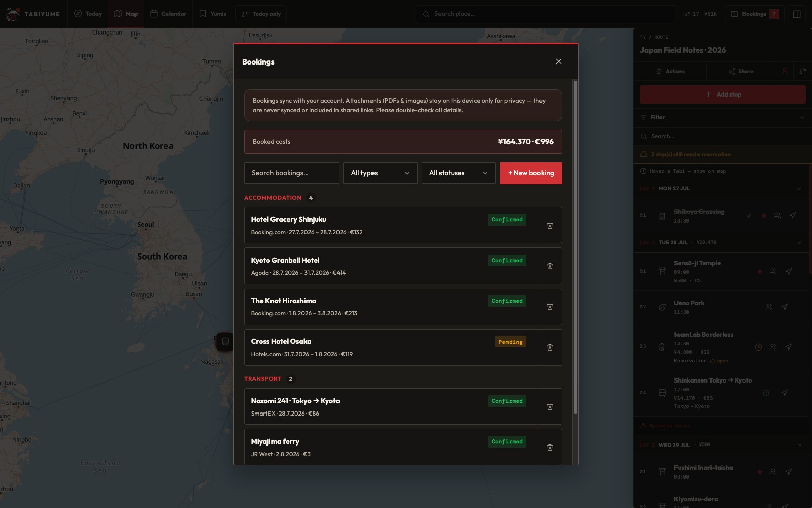Click the Bookings button in top bar

[755, 14]
